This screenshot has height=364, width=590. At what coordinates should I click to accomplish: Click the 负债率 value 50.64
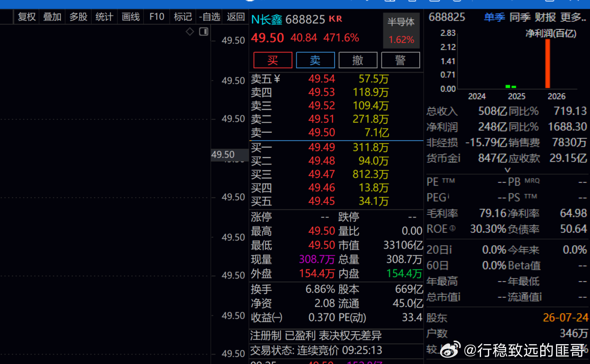(573, 229)
